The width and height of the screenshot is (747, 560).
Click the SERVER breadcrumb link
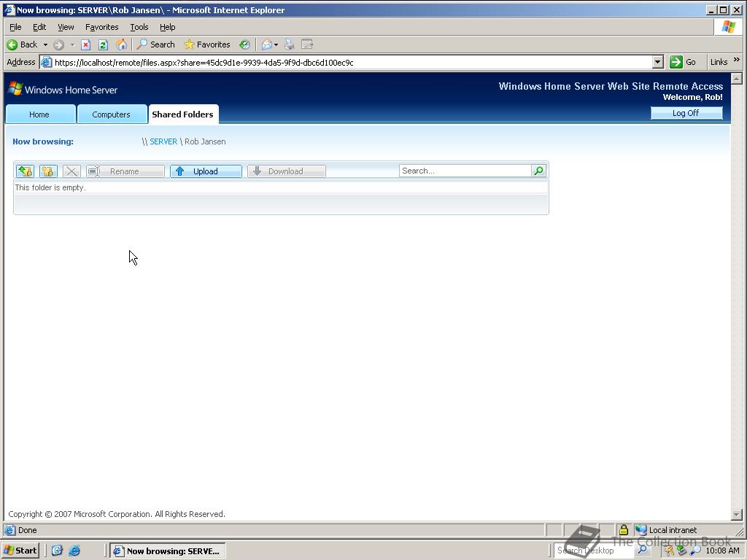(x=163, y=141)
